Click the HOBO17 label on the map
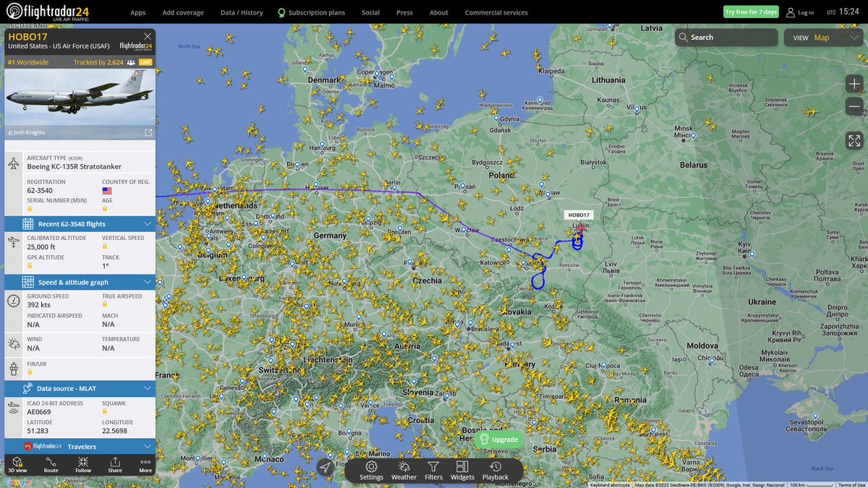Screen dimensions: 868x488 (579, 215)
